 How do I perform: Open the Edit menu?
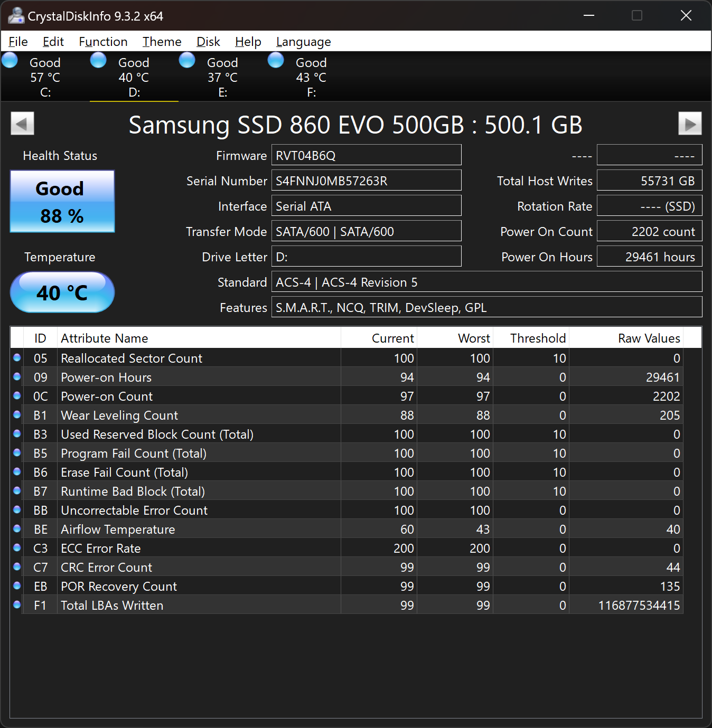(x=53, y=42)
